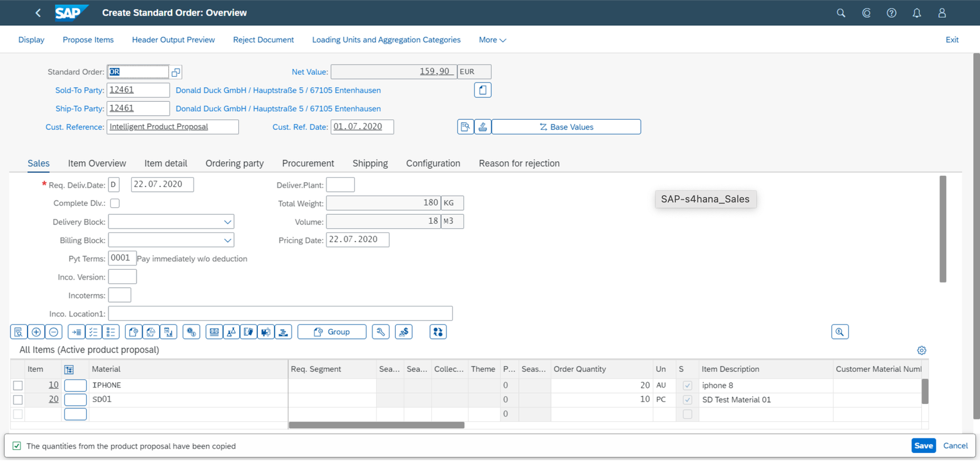Click vertical scrollbar of item table

pos(925,392)
